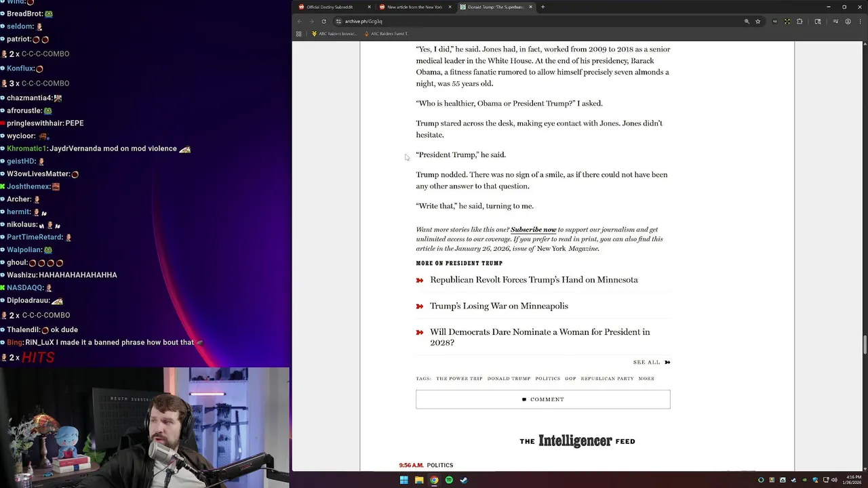Select the Donald Trump: The Superhuman tab
The image size is (868, 488).
coord(495,7)
